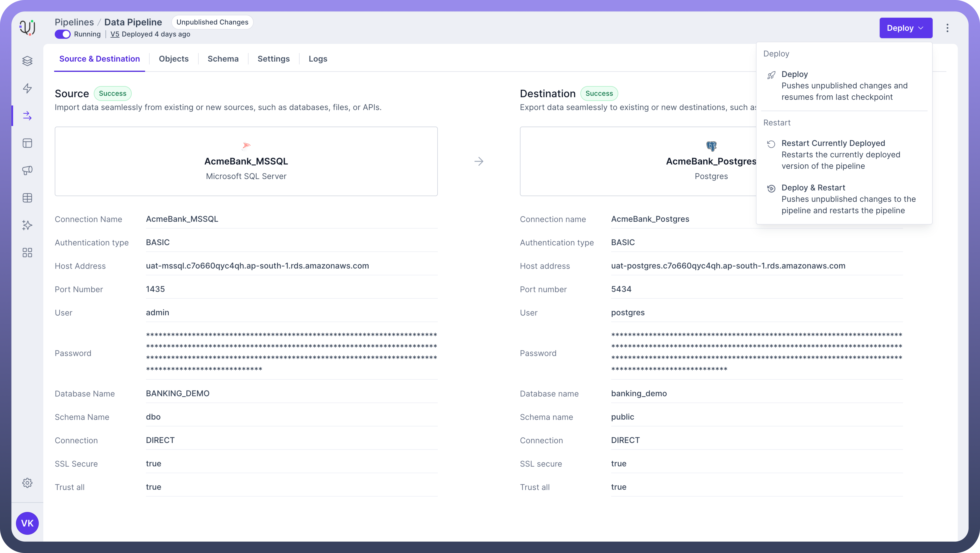Select the pipelines arrow sidebar icon
The width and height of the screenshot is (980, 553).
tap(27, 116)
